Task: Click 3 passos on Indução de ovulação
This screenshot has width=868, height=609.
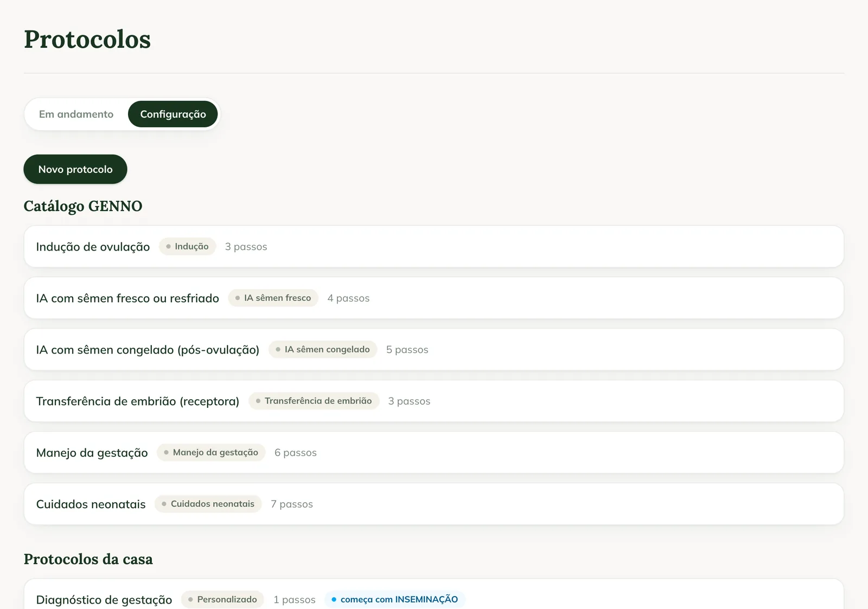Action: point(246,247)
